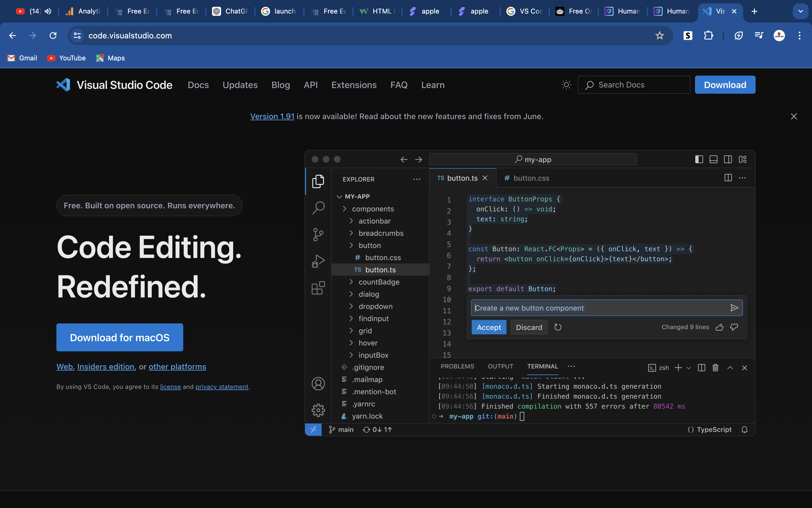
Task: Click the Explorer files icon in activity bar
Action: pyautogui.click(x=318, y=181)
